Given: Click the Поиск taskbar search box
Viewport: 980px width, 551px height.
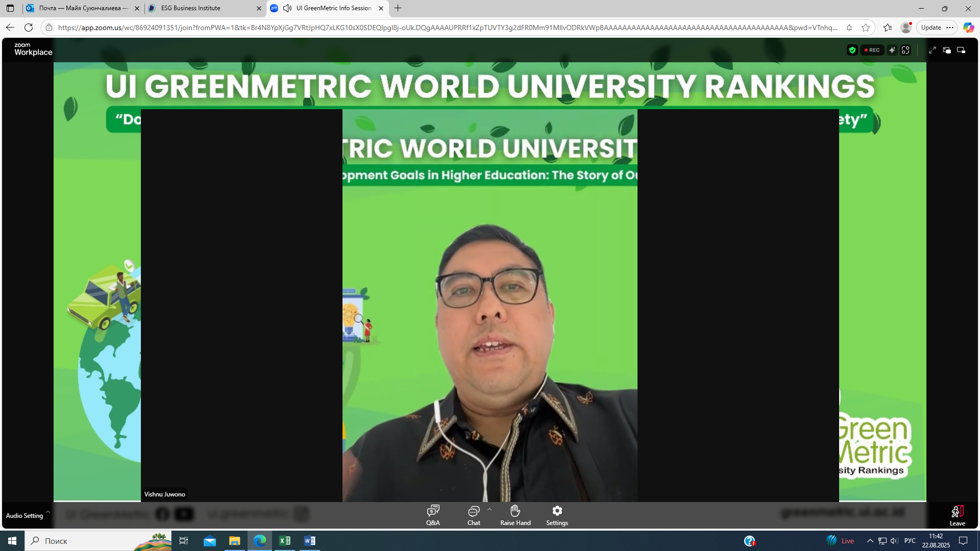Looking at the screenshot, I should coord(97,541).
